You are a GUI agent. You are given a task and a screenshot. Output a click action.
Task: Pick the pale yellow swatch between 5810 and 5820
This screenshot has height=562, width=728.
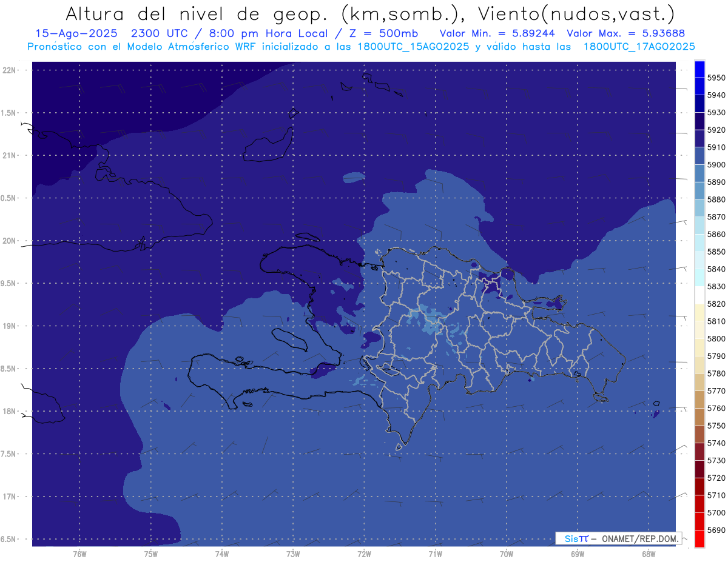tap(699, 312)
